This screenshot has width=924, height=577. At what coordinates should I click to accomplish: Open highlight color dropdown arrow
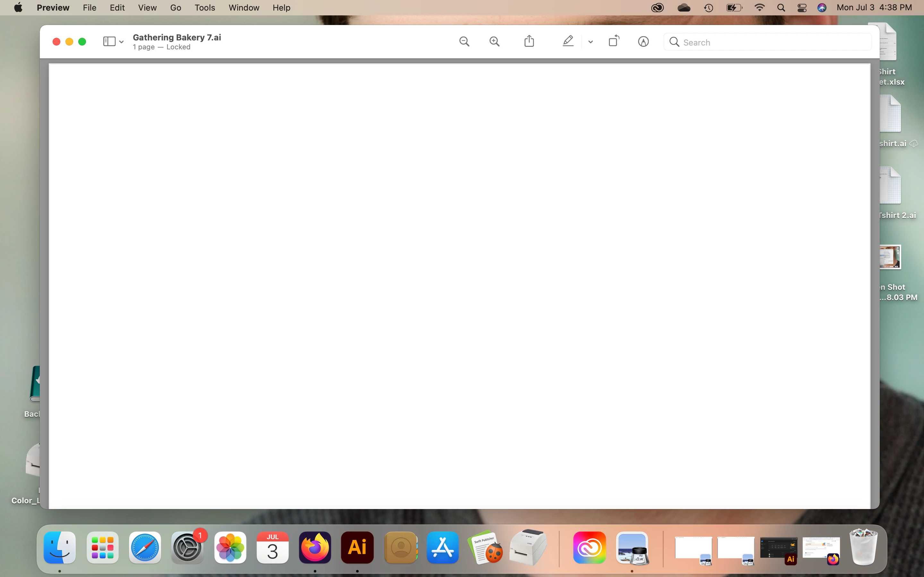coord(591,42)
